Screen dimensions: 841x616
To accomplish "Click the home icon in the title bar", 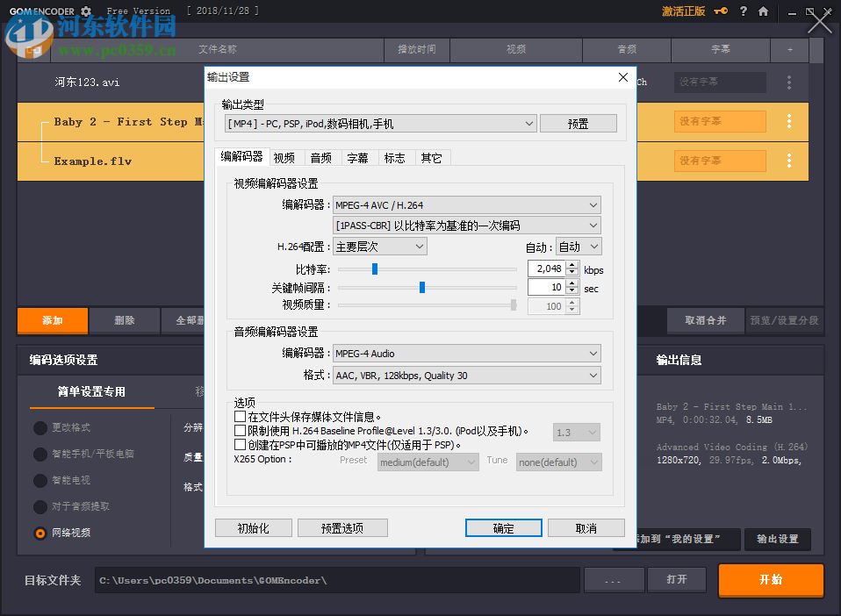I will tap(762, 11).
